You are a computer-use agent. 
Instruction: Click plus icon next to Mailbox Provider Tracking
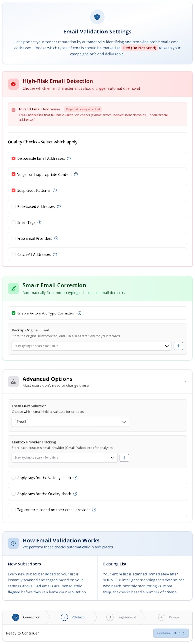click(124, 458)
